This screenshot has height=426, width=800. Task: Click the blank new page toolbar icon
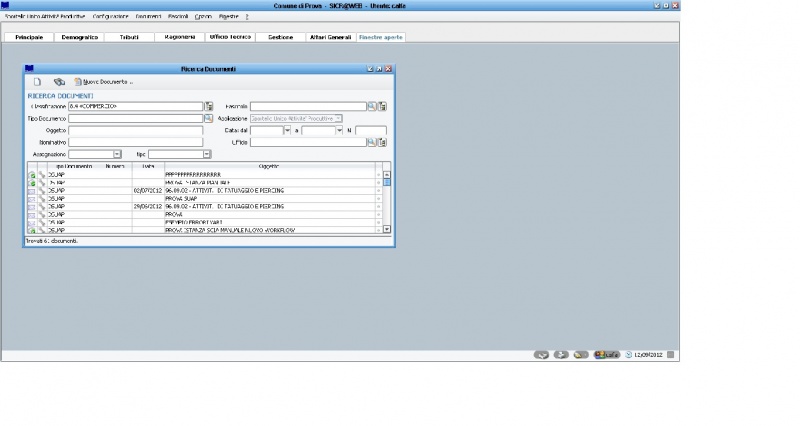37,82
